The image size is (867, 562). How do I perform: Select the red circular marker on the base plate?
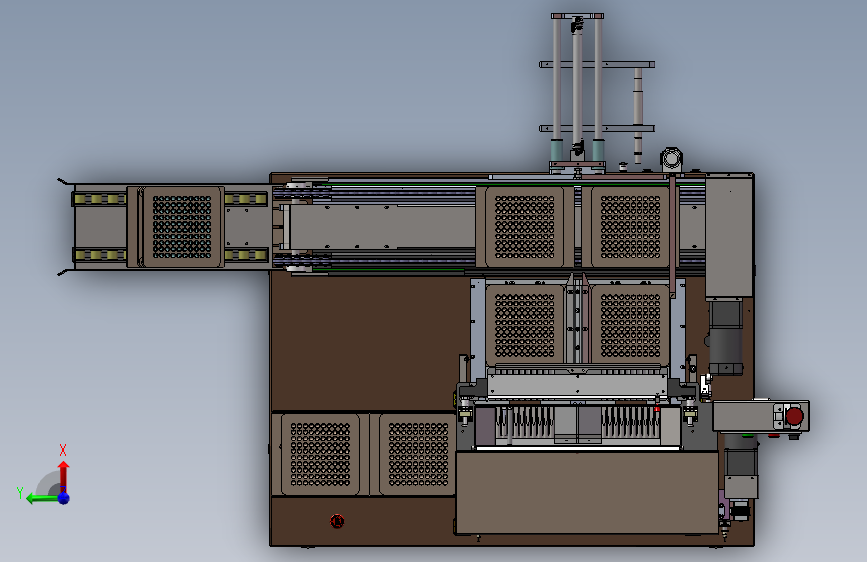click(x=337, y=521)
